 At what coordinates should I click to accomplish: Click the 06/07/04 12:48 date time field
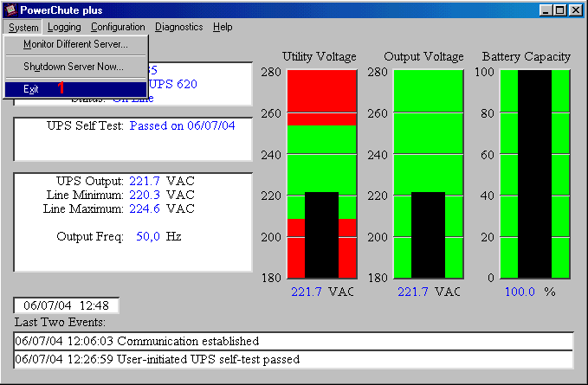(67, 305)
